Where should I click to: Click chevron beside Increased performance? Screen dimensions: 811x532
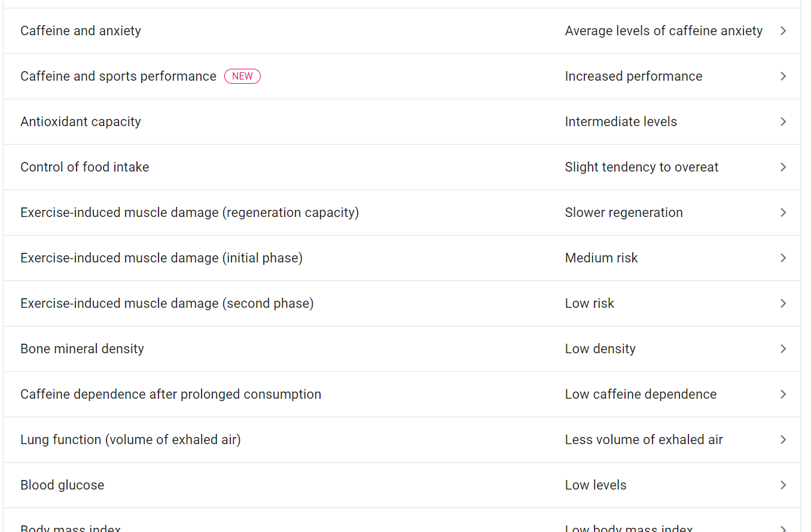pos(783,77)
